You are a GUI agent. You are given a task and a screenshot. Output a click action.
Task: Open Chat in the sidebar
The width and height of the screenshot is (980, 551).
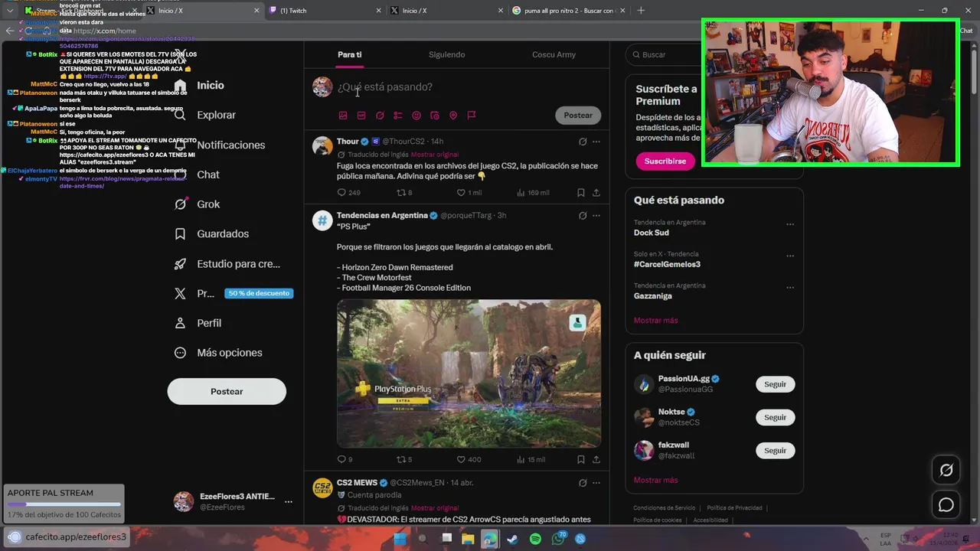coord(197,174)
